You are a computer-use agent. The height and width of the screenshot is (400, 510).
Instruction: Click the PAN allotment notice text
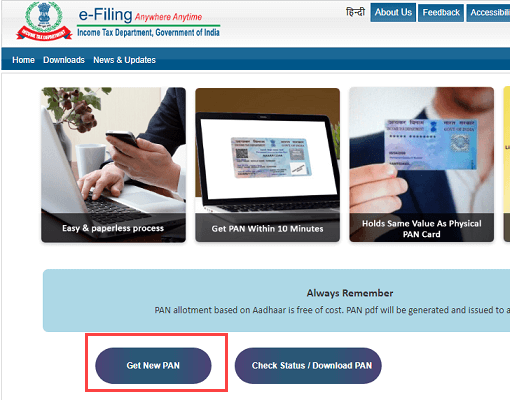(332, 310)
